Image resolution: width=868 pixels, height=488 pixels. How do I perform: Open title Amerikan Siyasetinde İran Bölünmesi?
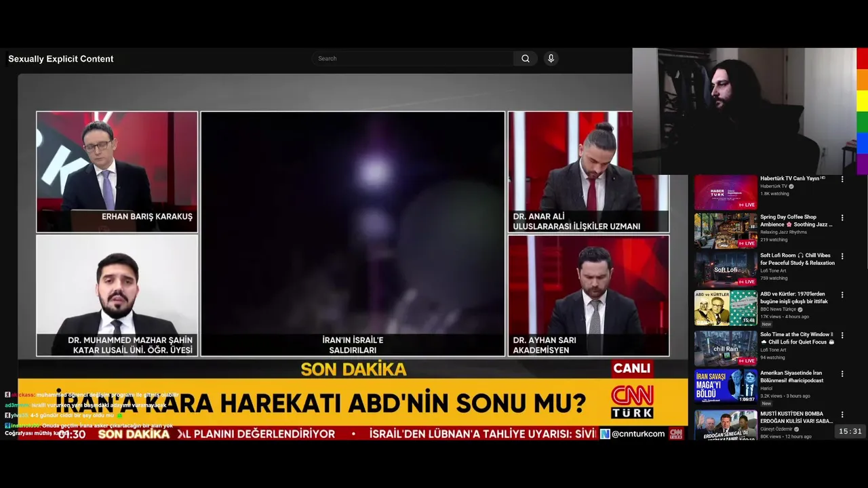pos(792,376)
